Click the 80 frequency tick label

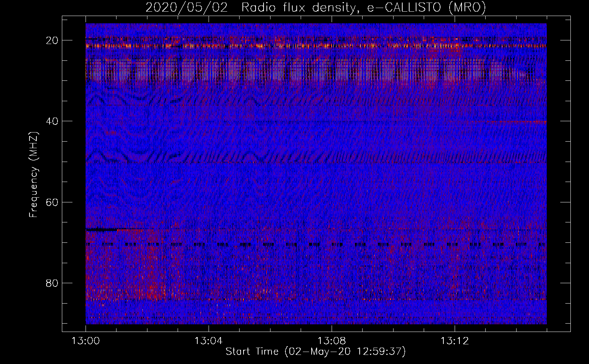click(x=52, y=283)
